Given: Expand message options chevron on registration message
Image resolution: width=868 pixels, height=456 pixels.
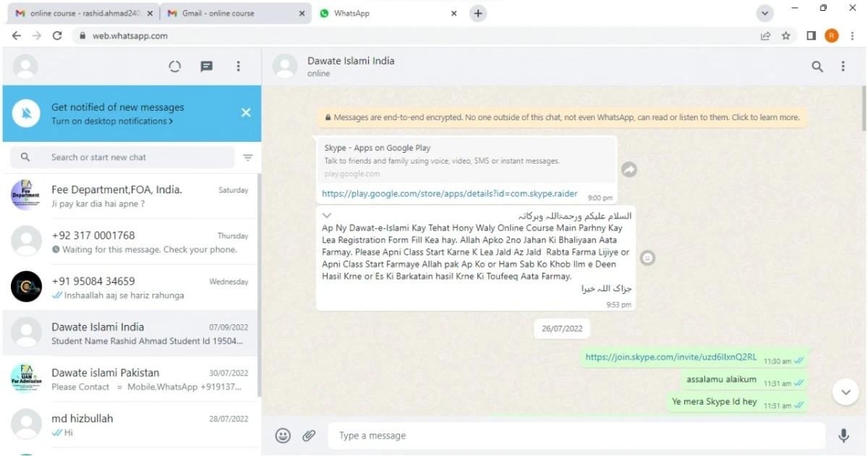Looking at the screenshot, I should tap(327, 216).
